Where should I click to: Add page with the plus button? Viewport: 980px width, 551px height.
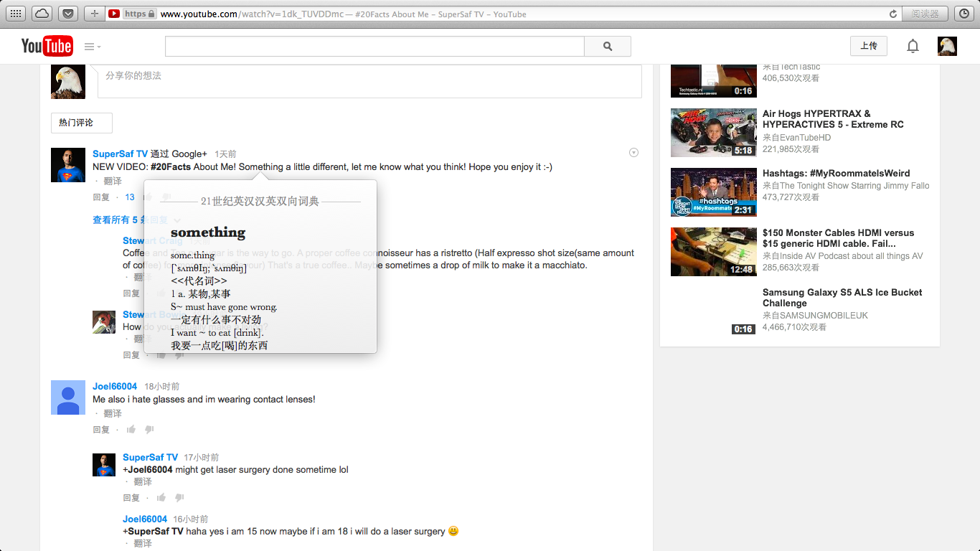94,14
